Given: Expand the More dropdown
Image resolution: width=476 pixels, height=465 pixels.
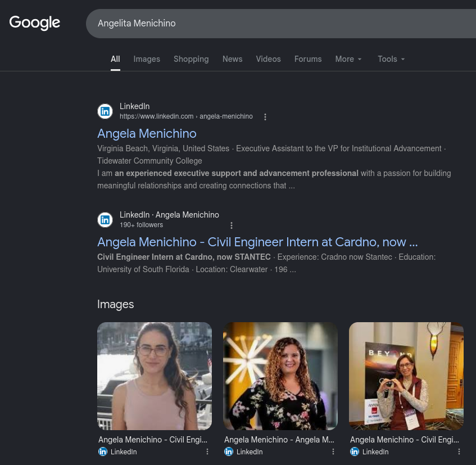Looking at the screenshot, I should coord(348,59).
